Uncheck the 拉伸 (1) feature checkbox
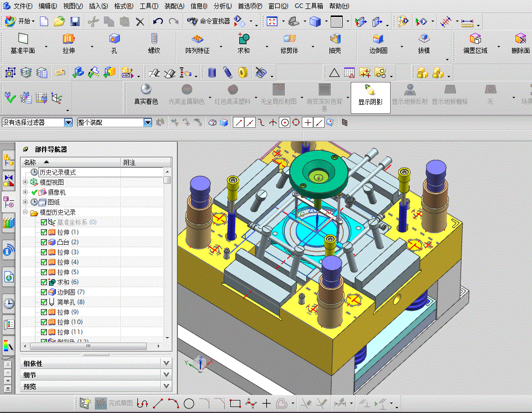The image size is (532, 413). 44,232
